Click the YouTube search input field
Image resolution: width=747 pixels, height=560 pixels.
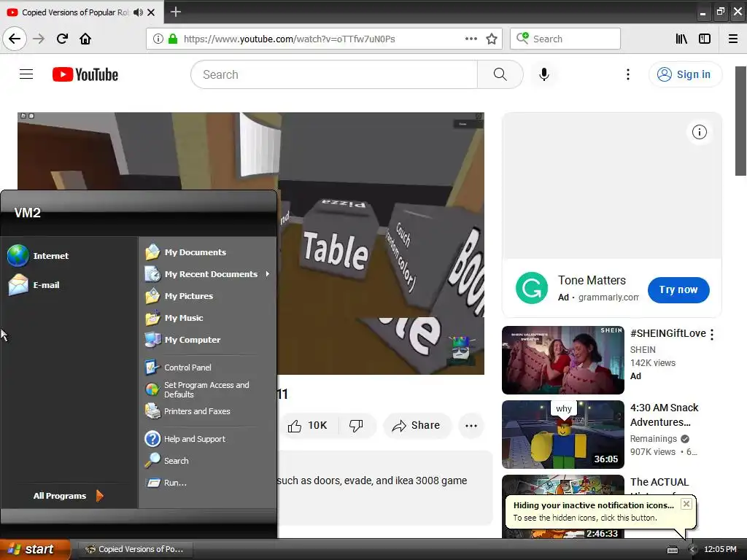[x=334, y=74]
